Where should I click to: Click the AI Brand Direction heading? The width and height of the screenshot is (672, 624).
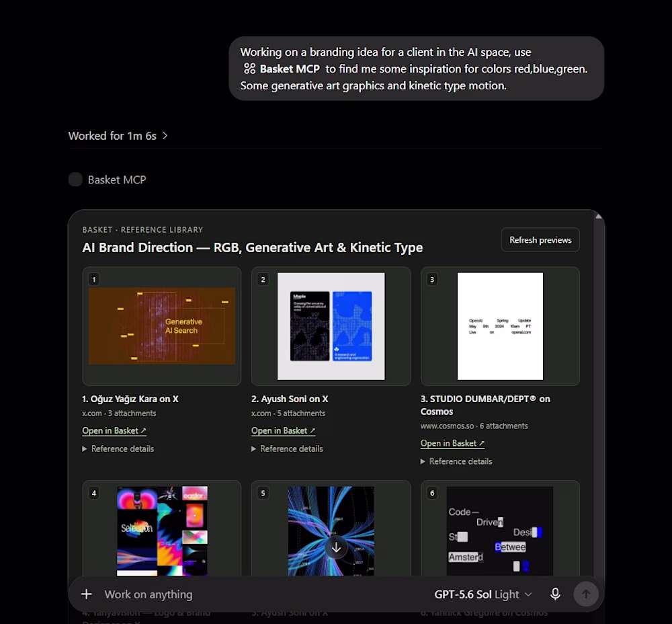point(253,247)
